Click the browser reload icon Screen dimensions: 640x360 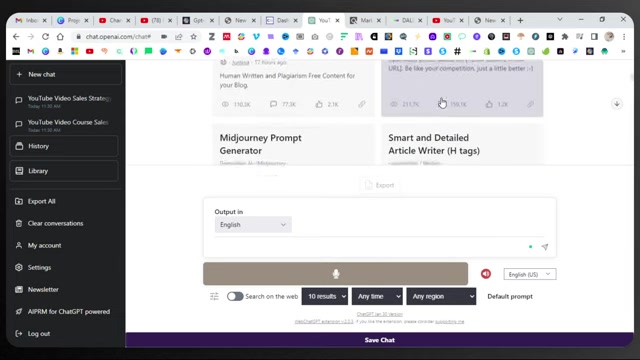point(45,37)
